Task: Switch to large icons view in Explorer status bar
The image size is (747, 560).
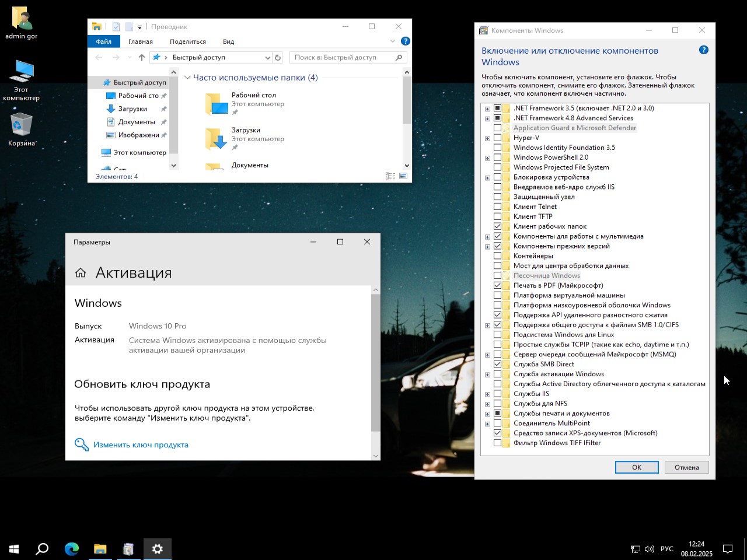Action: (403, 176)
